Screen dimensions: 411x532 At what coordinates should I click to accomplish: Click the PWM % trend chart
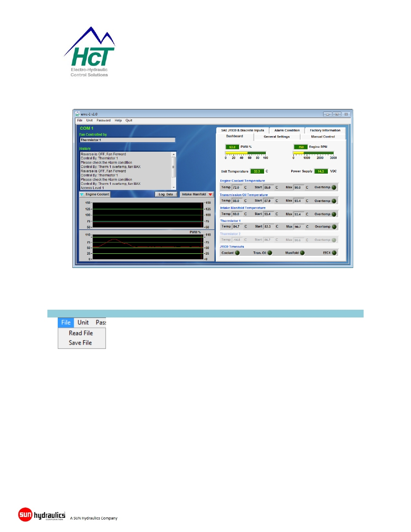pyautogui.click(x=148, y=247)
